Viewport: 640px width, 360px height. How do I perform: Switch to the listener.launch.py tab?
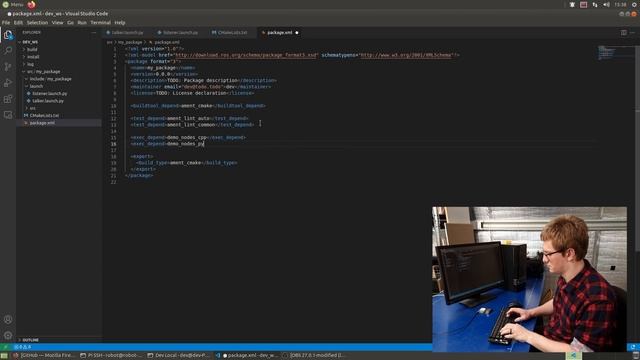point(180,33)
